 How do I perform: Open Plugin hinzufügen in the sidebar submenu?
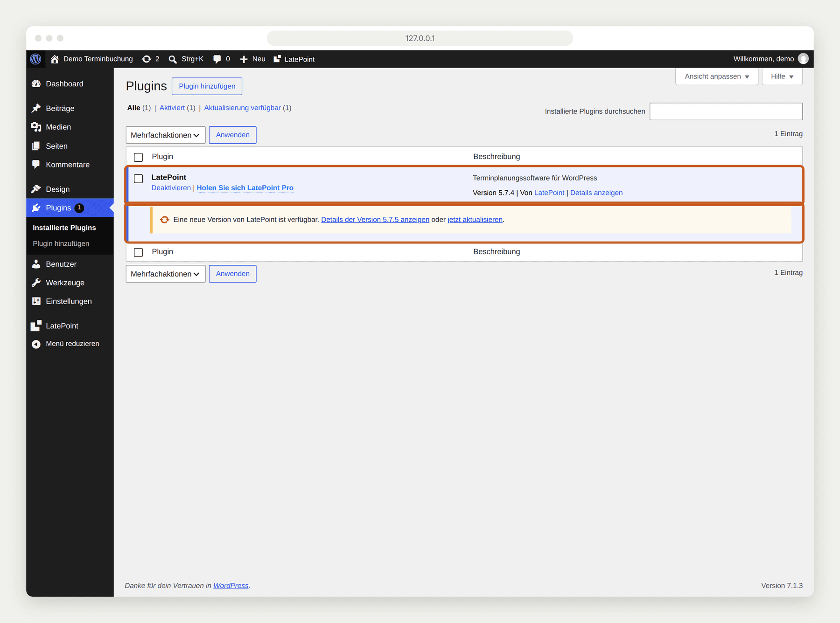(61, 243)
